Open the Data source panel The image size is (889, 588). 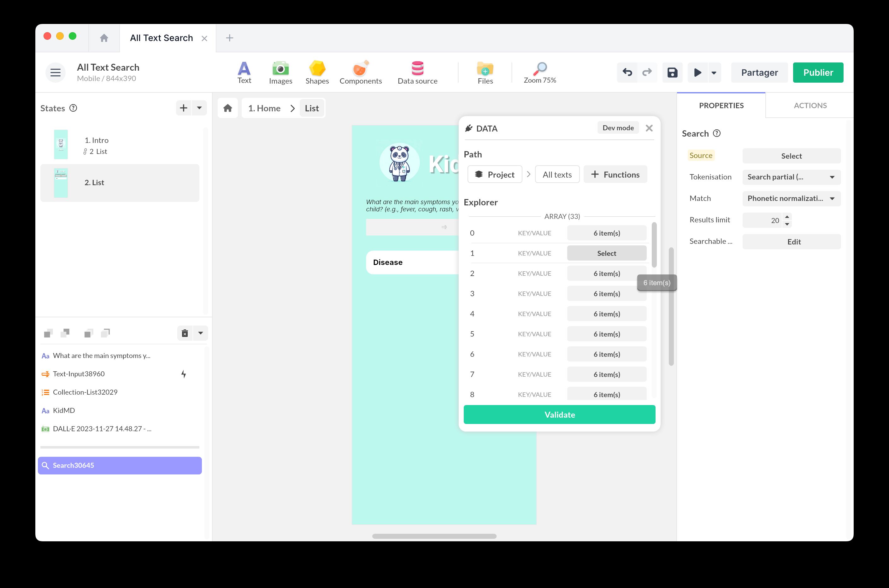pos(417,72)
